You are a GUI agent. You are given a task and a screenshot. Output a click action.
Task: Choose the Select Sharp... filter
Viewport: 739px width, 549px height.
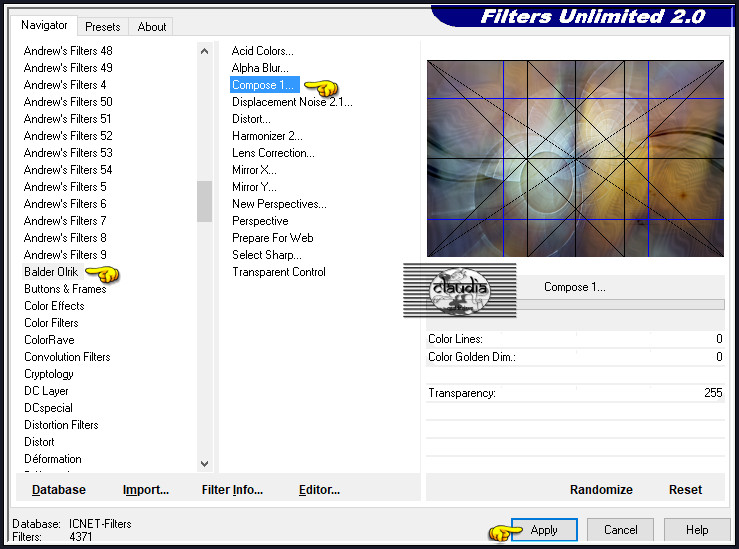point(267,254)
